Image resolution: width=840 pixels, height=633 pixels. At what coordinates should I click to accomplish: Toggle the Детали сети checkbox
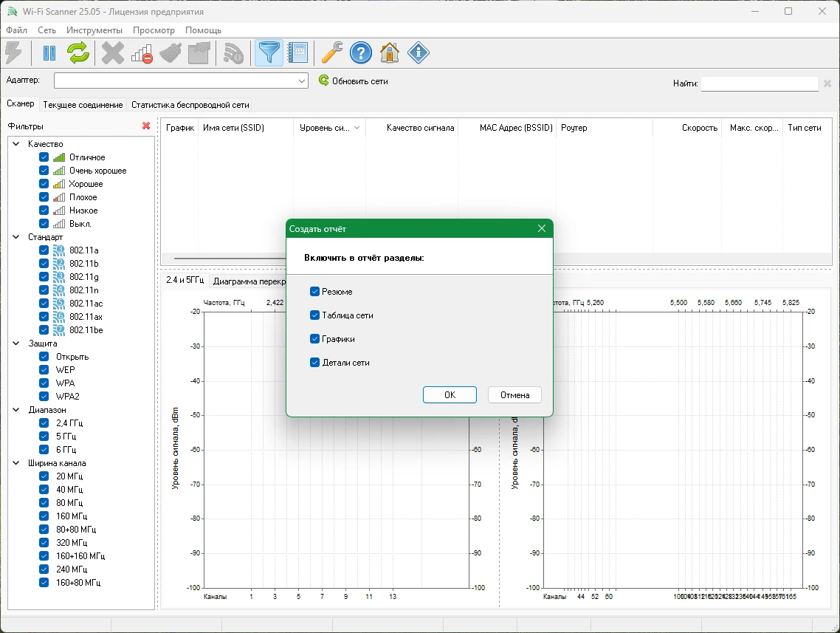315,363
